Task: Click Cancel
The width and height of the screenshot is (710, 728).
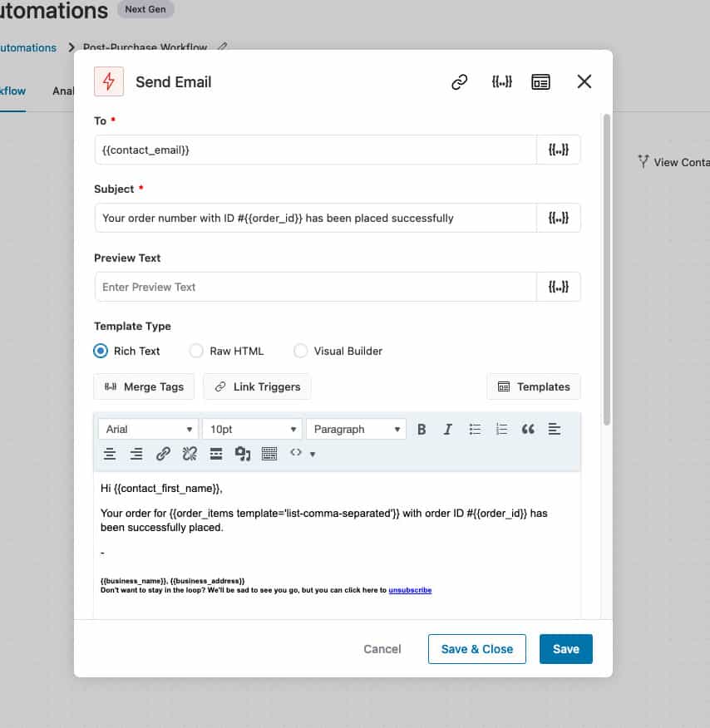Action: pyautogui.click(x=382, y=648)
